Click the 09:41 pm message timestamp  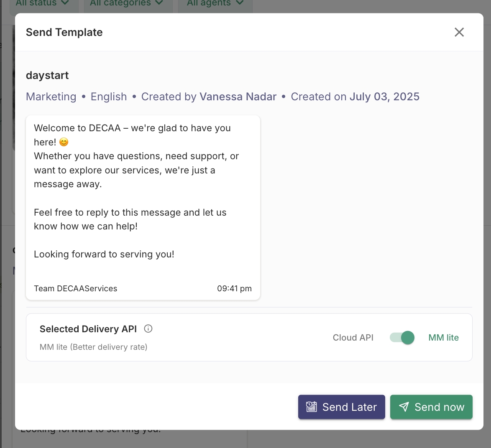(234, 288)
